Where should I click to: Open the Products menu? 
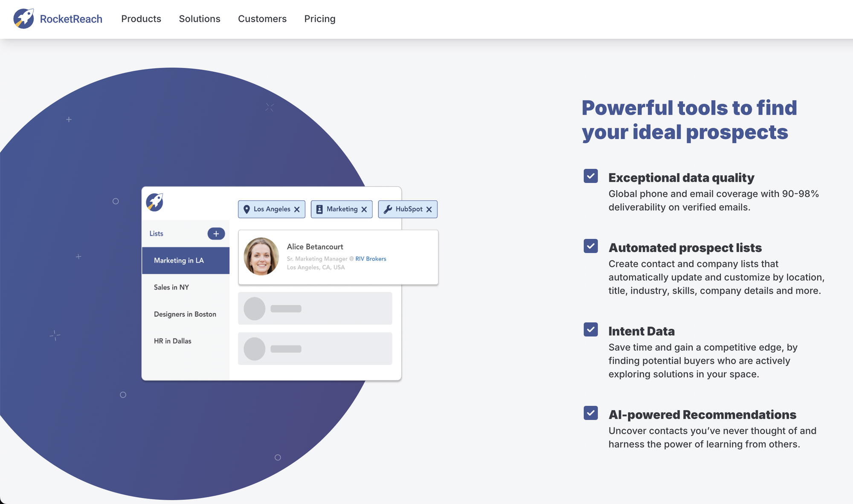[141, 19]
